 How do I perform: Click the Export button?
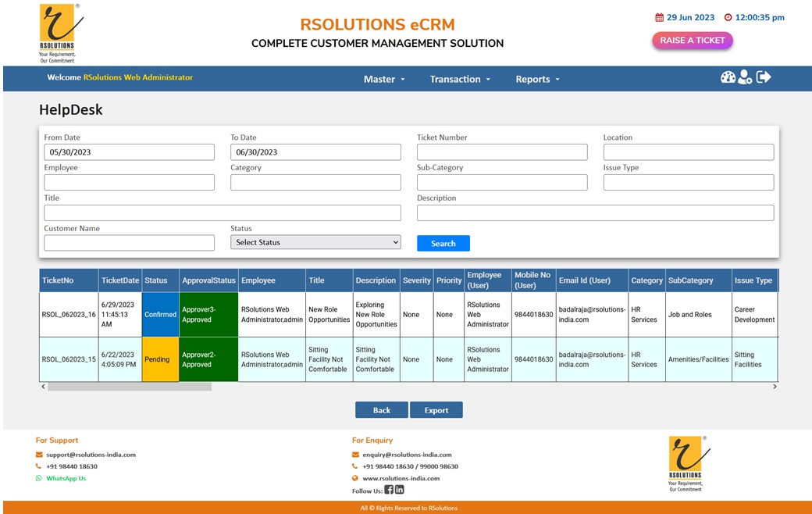coord(436,410)
